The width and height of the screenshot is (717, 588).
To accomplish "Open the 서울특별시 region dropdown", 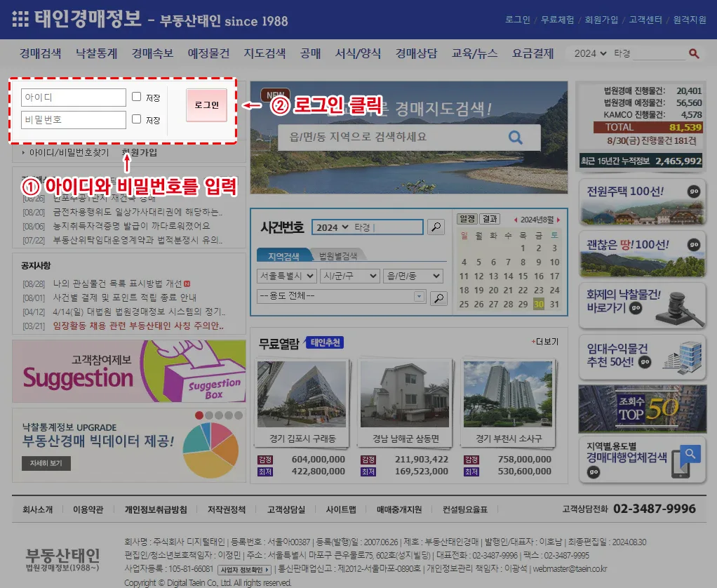I will tap(286, 276).
